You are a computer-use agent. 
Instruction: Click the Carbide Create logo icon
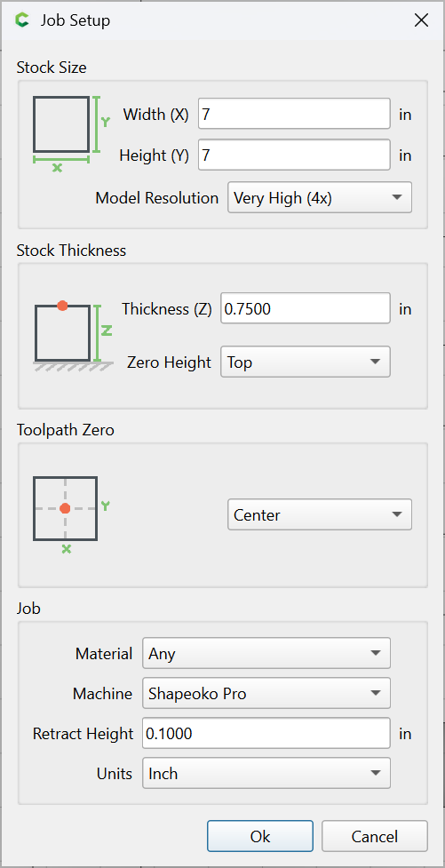point(21,20)
